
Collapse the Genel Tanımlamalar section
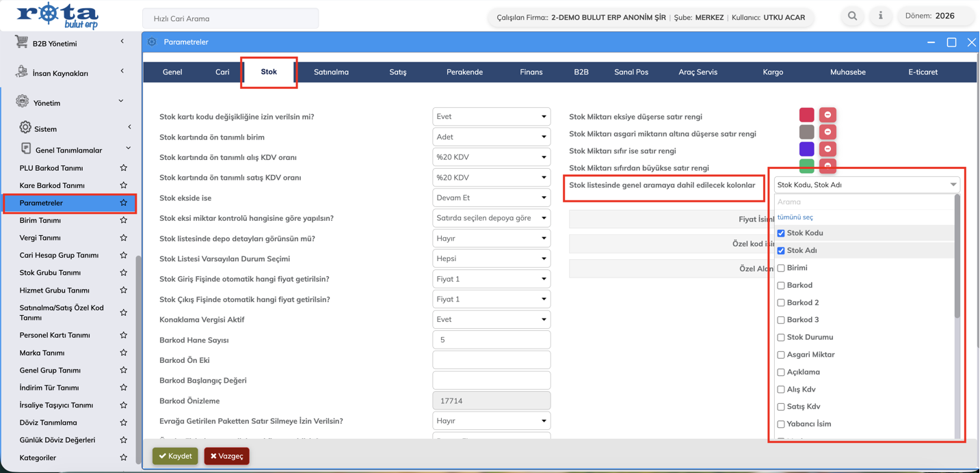128,149
